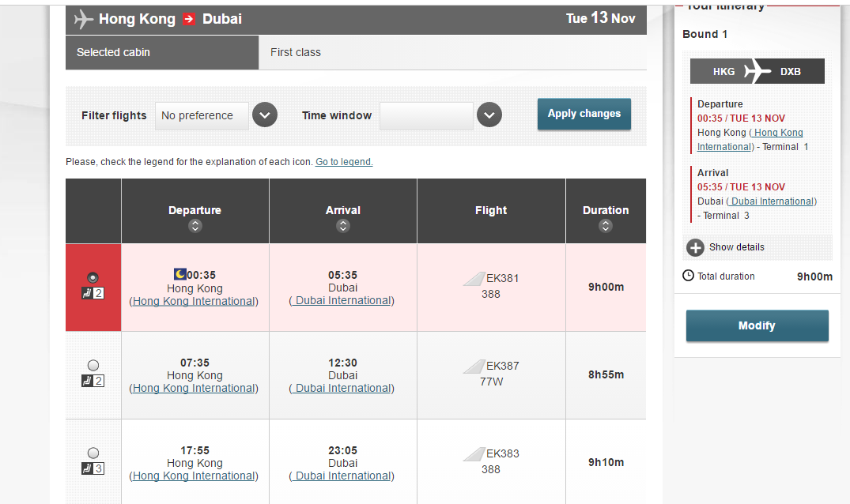Click the red arrow icon between Hong Kong and Dubai
This screenshot has width=850, height=504.
(189, 20)
